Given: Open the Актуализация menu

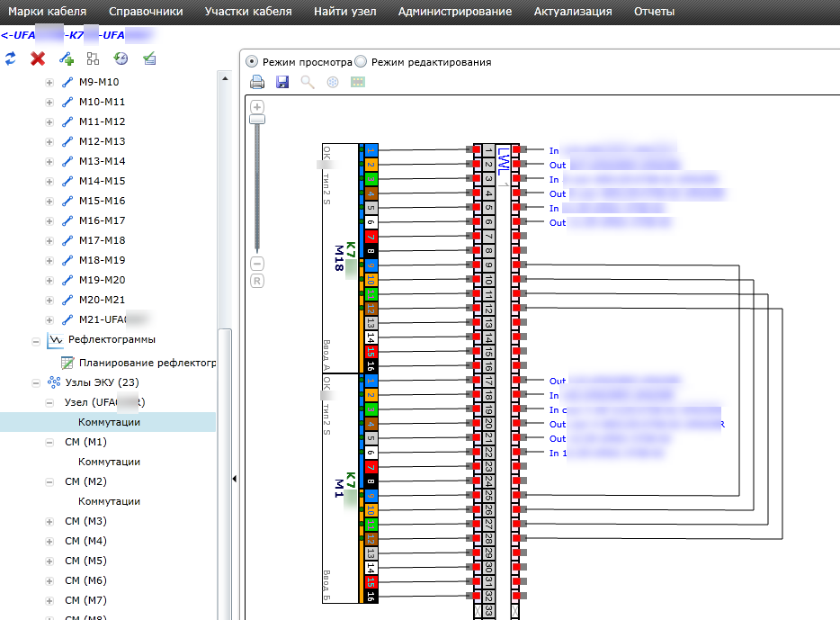Looking at the screenshot, I should click(573, 12).
